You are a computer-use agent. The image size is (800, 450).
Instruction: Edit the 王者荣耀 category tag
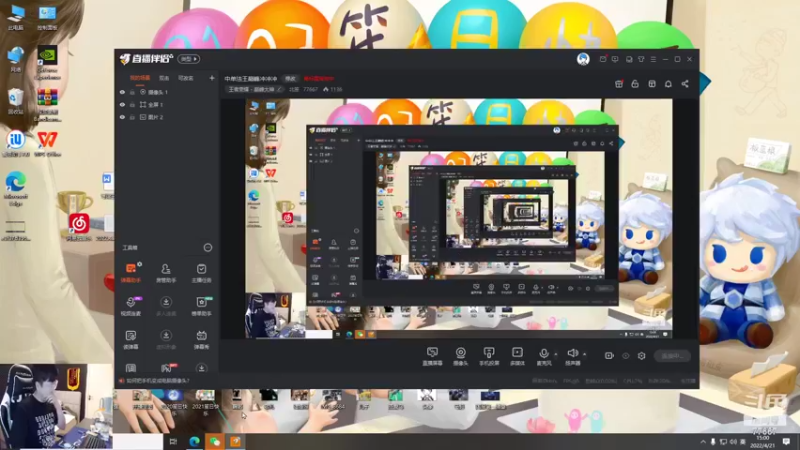click(255, 89)
